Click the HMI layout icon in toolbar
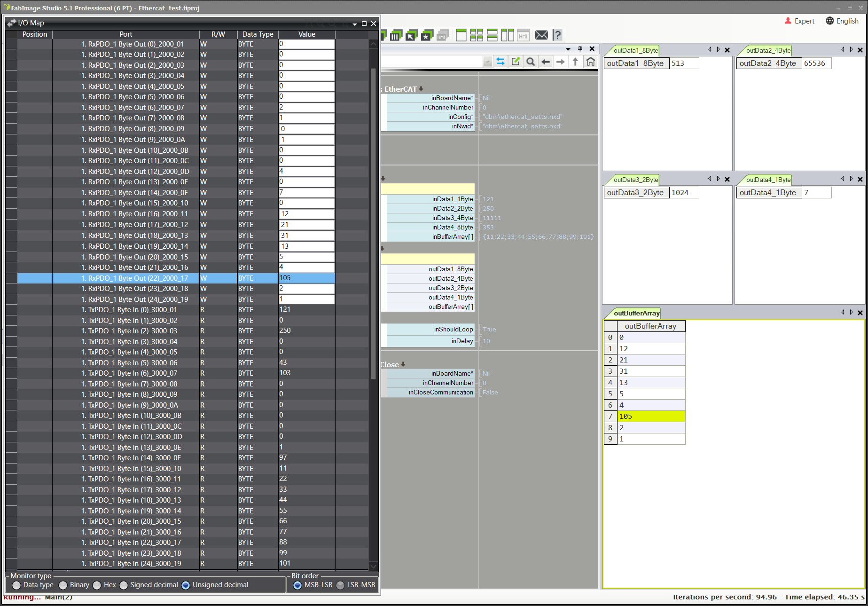This screenshot has height=606, width=868. pos(523,35)
